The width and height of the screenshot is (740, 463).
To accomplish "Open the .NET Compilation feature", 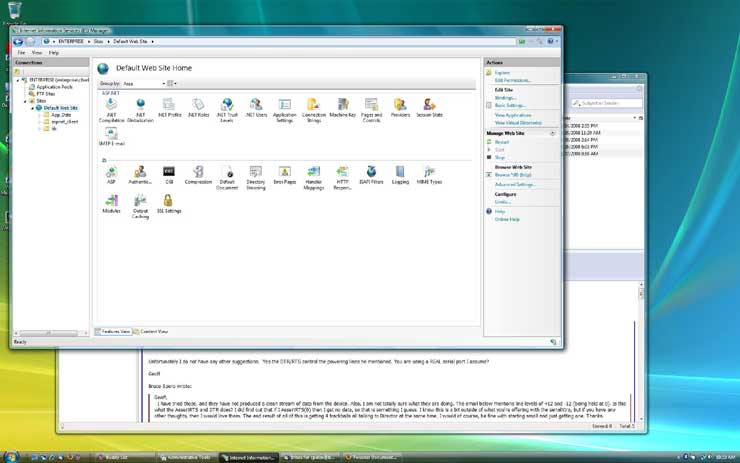I will point(111,109).
